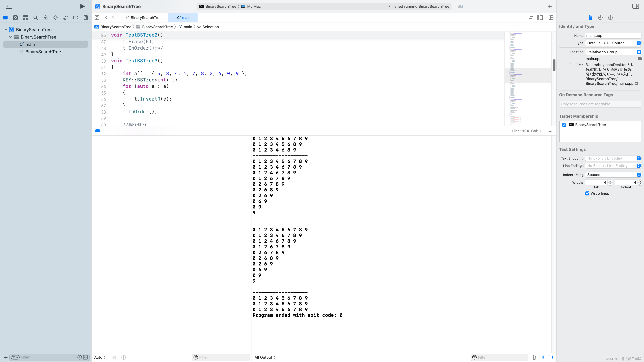Click main file in the jump bar
Screen dimensions: 644x362
[185, 27]
